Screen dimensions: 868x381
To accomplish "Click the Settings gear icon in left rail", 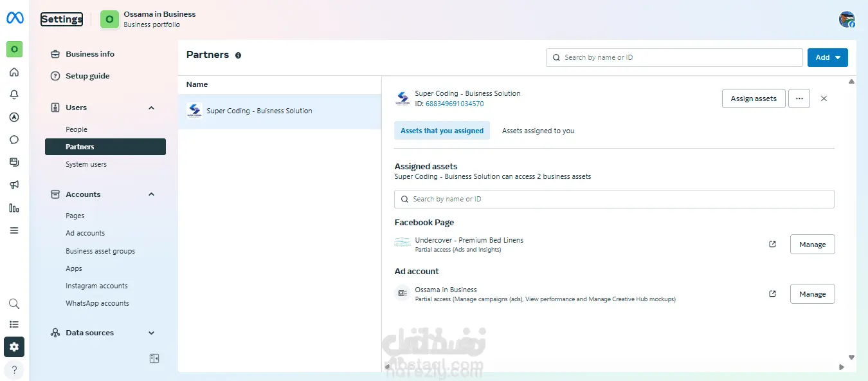I will coord(14,347).
